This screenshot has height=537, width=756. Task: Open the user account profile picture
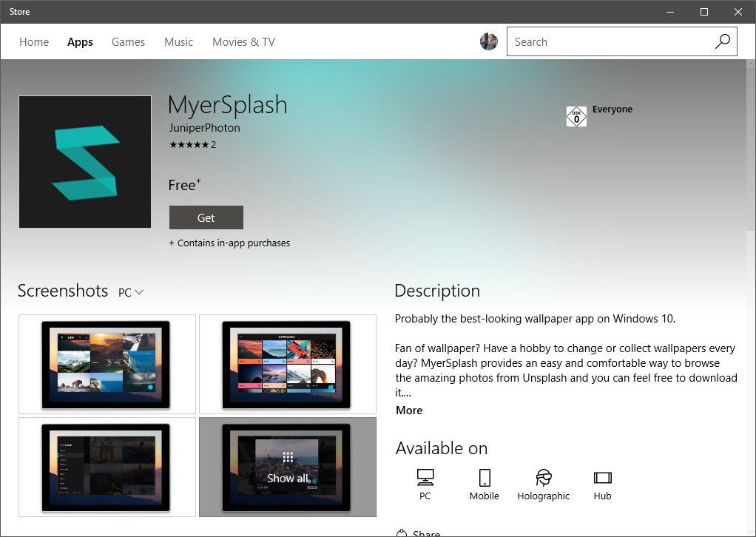pos(489,41)
